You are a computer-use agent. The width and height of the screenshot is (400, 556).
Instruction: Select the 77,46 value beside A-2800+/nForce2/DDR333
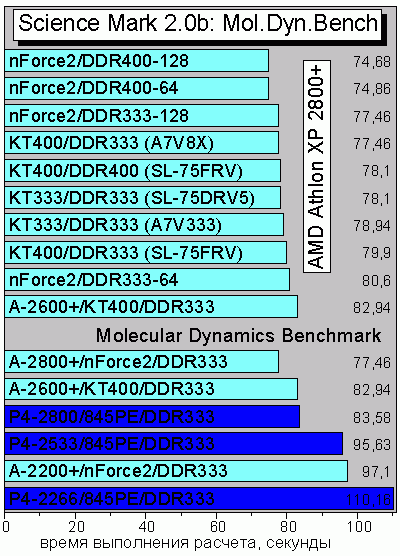coord(372,362)
